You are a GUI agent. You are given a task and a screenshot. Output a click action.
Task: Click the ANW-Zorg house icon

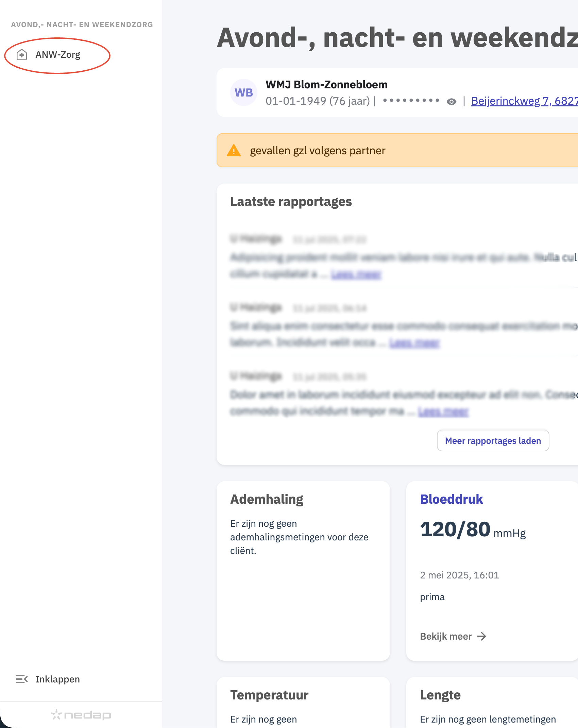[x=22, y=55]
